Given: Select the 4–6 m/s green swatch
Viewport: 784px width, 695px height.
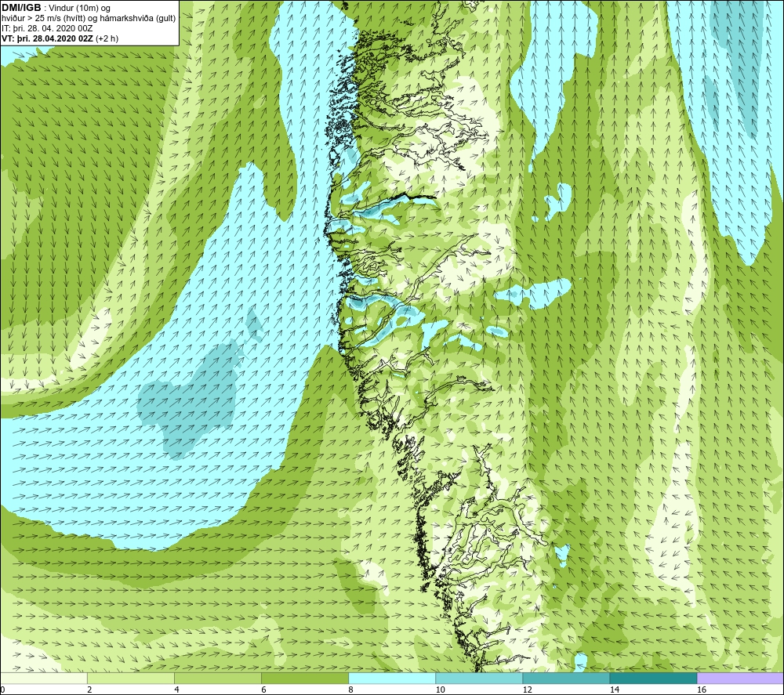Looking at the screenshot, I should pyautogui.click(x=217, y=678).
